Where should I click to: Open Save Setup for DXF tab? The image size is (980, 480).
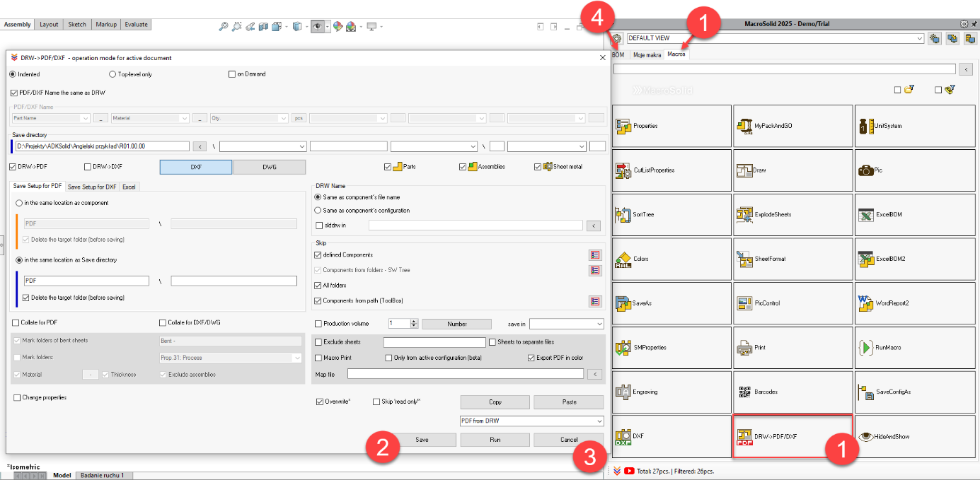coord(92,187)
